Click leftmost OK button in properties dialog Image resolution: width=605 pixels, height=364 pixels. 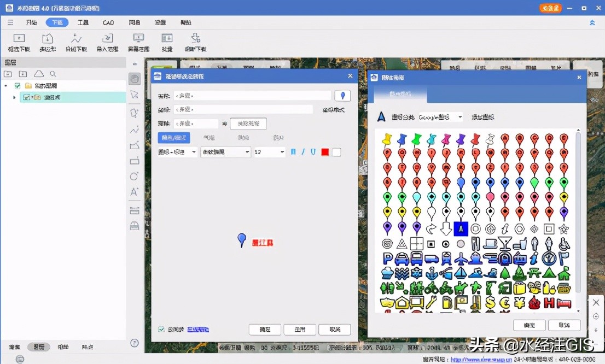tap(265, 330)
